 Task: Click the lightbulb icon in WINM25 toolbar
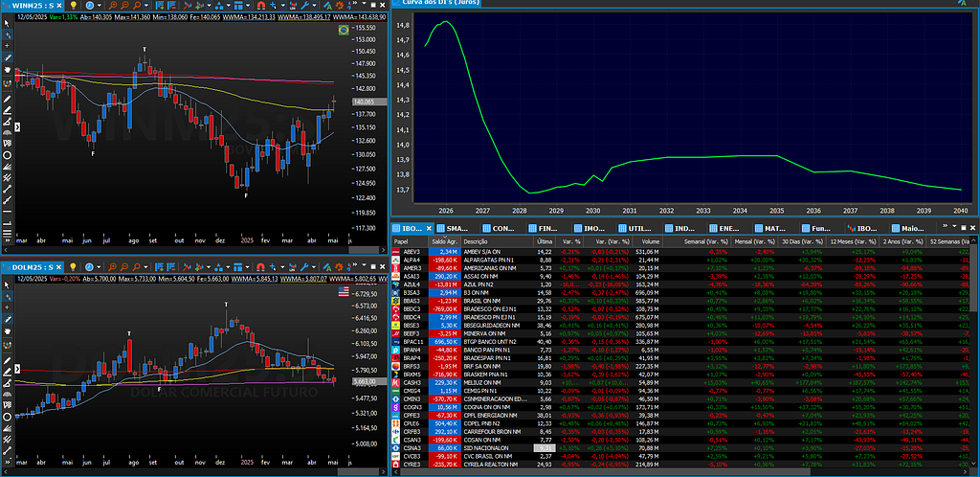pos(73,5)
